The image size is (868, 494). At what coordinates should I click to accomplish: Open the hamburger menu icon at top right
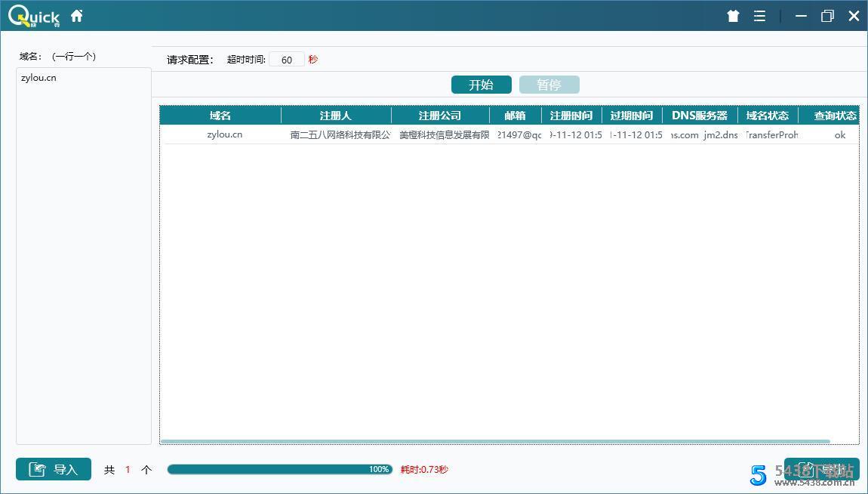click(x=759, y=15)
